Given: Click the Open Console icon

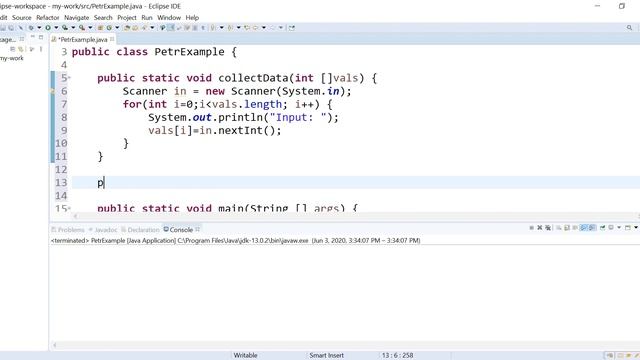Looking at the screenshot, I should 628,228.
